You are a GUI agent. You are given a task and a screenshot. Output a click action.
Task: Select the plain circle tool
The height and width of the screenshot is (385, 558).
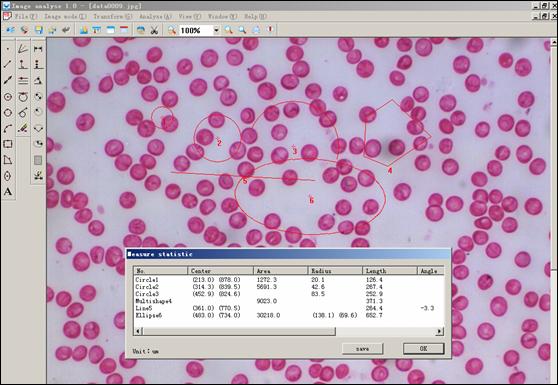[x=8, y=112]
